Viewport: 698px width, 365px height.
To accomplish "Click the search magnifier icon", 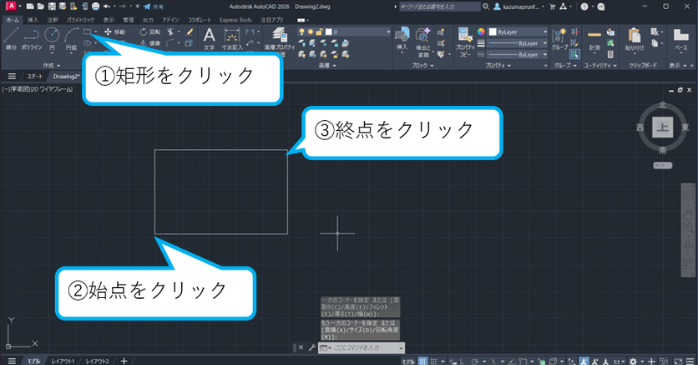I will [486, 6].
